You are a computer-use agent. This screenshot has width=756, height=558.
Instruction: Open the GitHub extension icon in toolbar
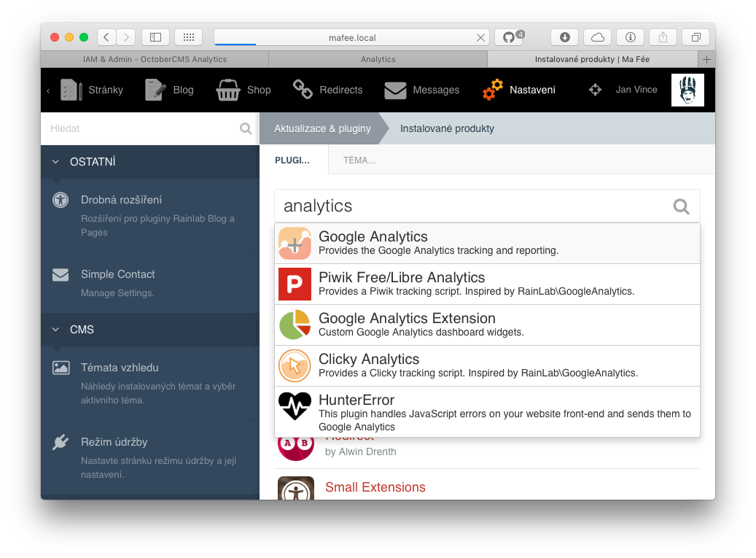pyautogui.click(x=509, y=37)
